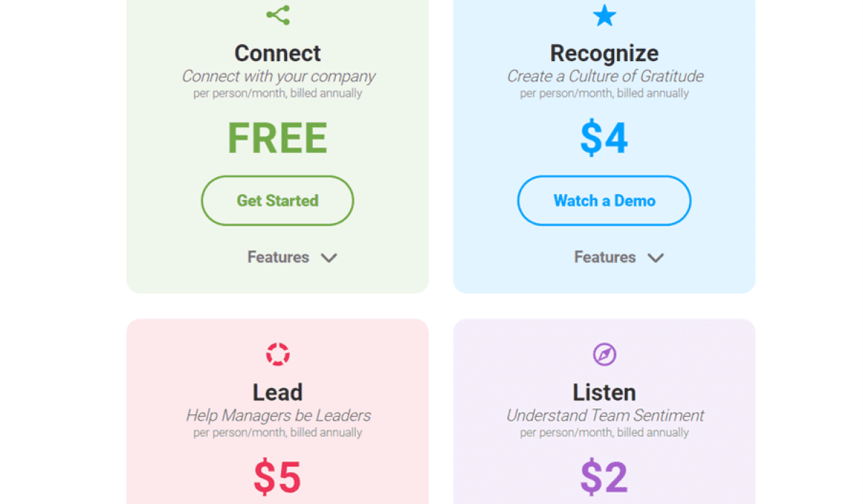
Task: Select the Recognize plan title
Action: (604, 52)
